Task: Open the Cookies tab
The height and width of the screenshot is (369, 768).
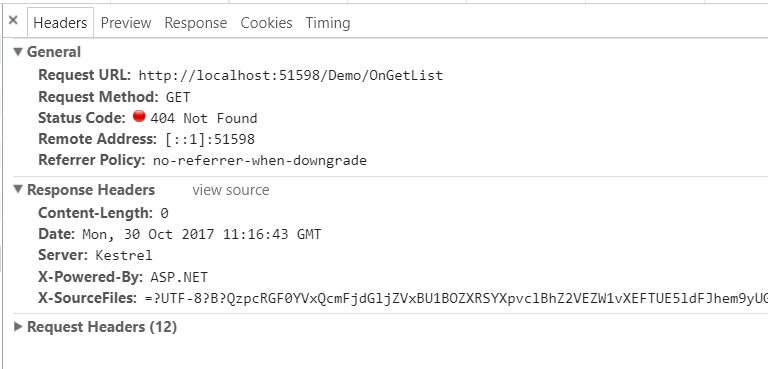Action: pos(266,23)
